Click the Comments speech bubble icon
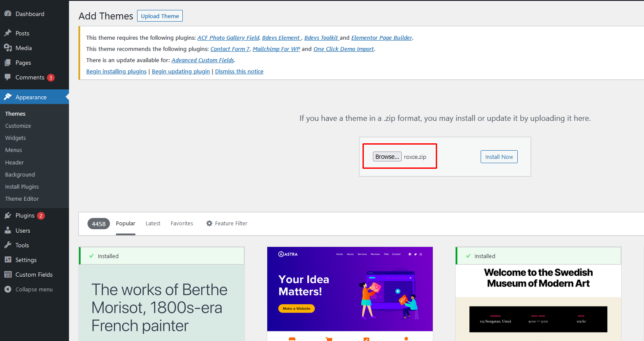The height and width of the screenshot is (341, 644). [8, 77]
